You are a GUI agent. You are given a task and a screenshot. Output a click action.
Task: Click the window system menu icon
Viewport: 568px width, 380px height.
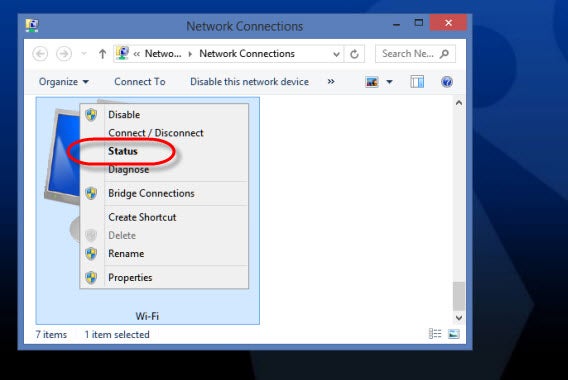pos(32,25)
